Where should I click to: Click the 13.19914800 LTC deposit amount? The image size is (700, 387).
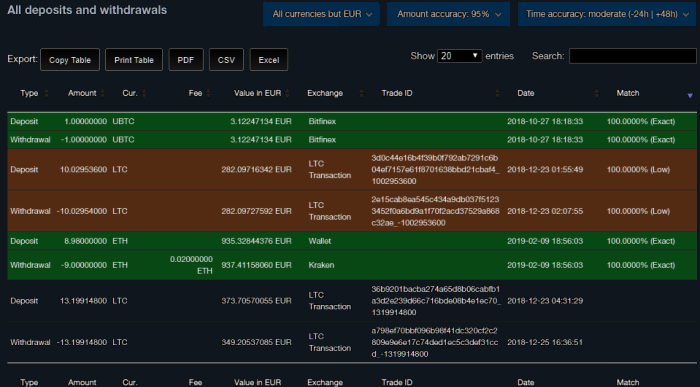pos(83,301)
